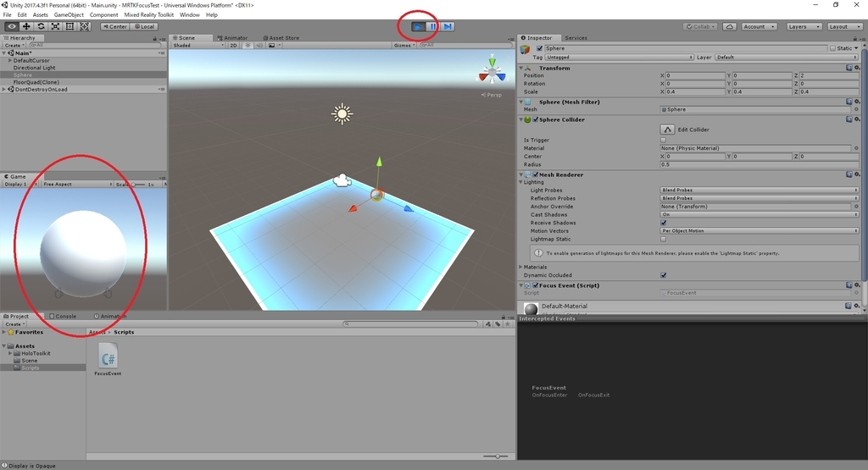The height and width of the screenshot is (470, 868).
Task: Collapse the Main scene in Hierarchy
Action: (4, 53)
